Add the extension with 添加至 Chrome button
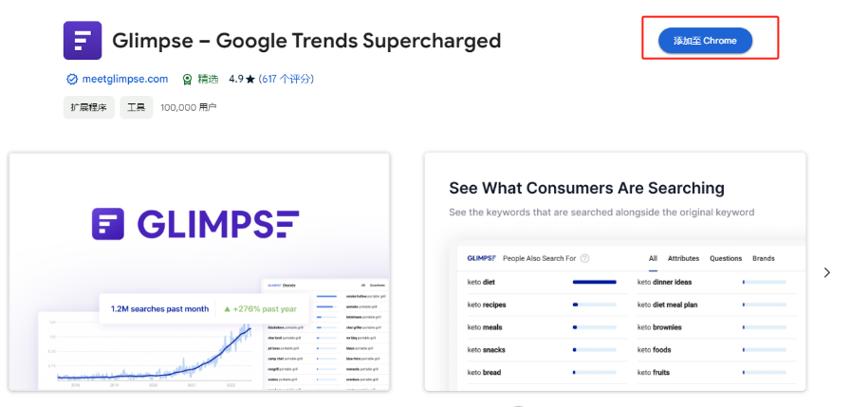This screenshot has height=407, width=868. pos(705,41)
